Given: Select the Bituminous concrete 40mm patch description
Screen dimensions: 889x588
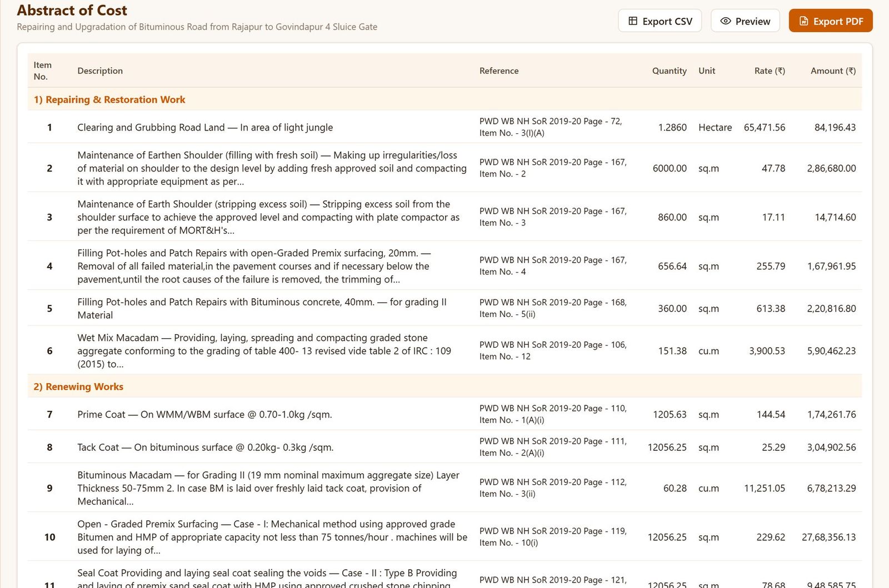Looking at the screenshot, I should click(x=262, y=308).
